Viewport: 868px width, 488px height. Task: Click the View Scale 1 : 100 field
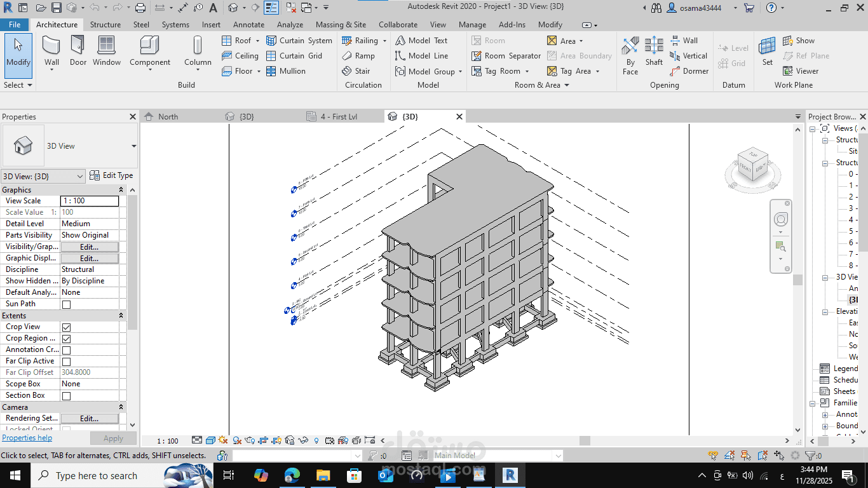tap(90, 201)
